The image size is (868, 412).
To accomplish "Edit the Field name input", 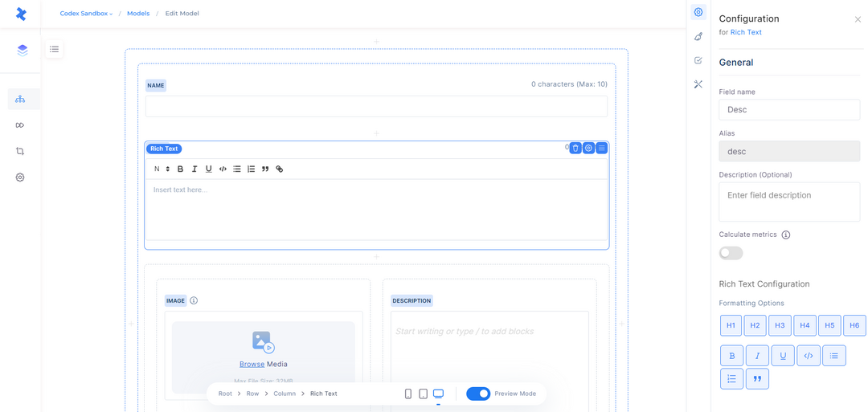I will pyautogui.click(x=789, y=109).
